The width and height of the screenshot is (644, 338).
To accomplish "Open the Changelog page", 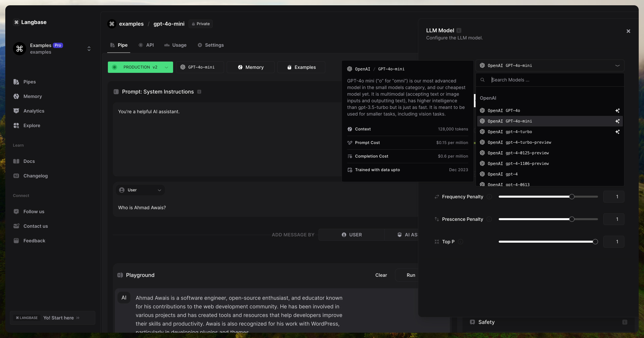I will coord(35,176).
